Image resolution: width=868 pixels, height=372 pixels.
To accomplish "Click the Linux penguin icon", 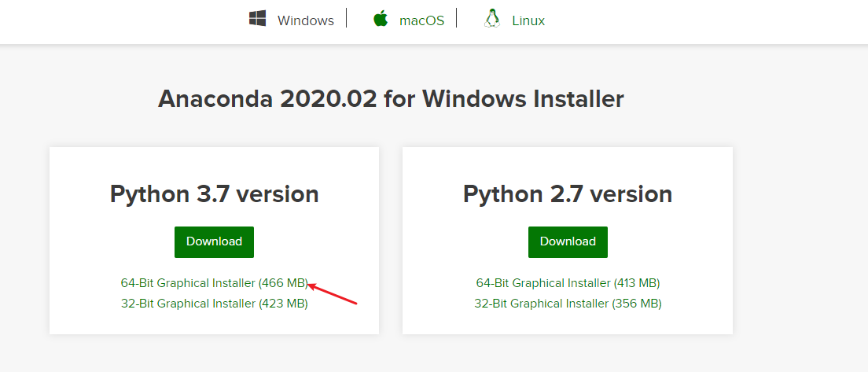I will pos(492,19).
